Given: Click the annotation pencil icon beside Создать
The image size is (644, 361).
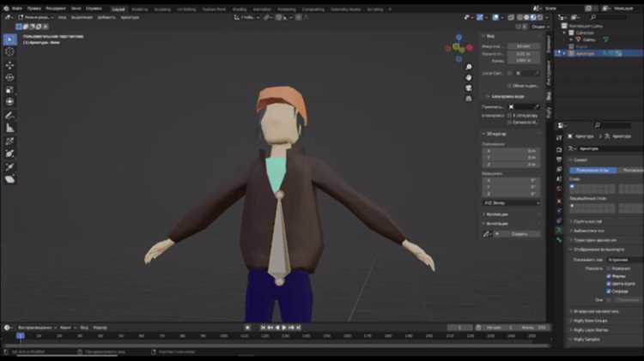Looking at the screenshot, I should (487, 234).
